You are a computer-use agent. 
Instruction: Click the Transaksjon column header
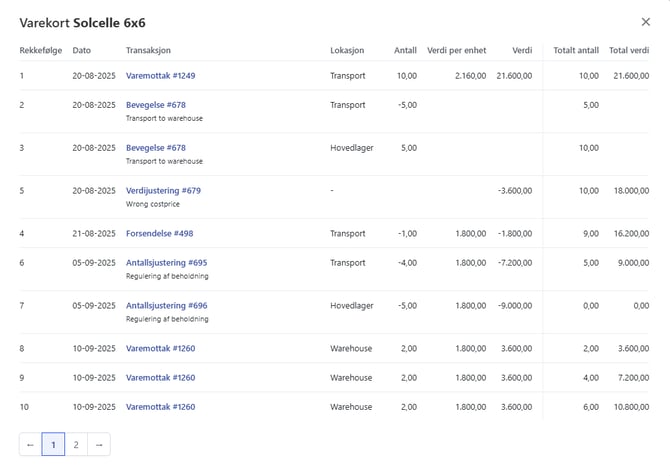pos(149,49)
